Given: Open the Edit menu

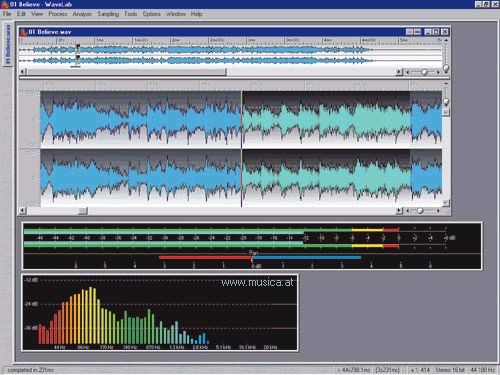Looking at the screenshot, I should pos(21,14).
